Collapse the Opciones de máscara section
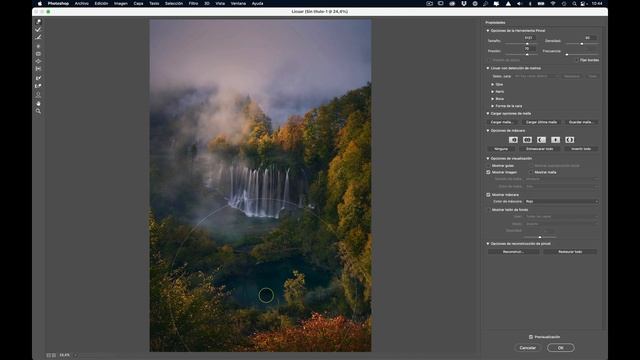 tap(488, 131)
